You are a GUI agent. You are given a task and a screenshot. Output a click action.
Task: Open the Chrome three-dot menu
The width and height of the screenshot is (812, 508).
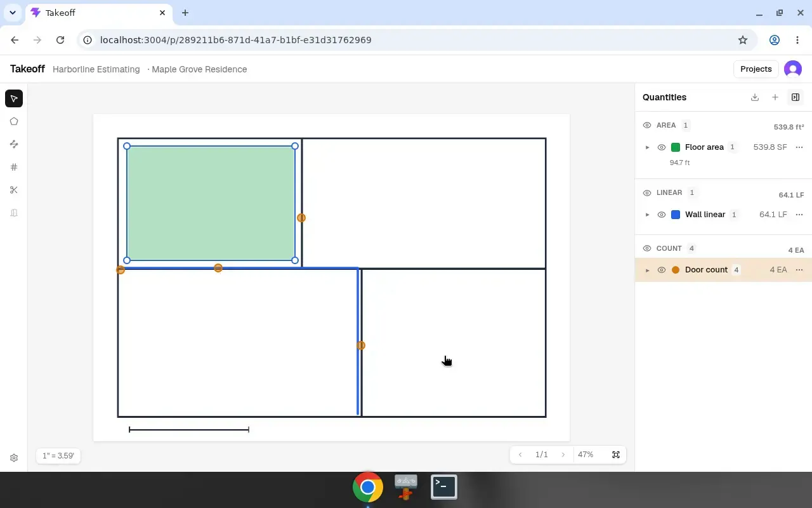pyautogui.click(x=797, y=40)
